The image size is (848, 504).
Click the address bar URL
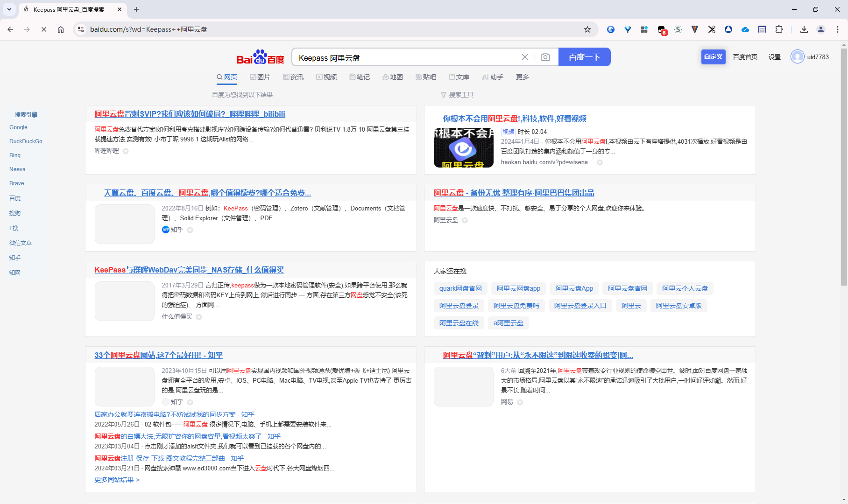point(148,29)
